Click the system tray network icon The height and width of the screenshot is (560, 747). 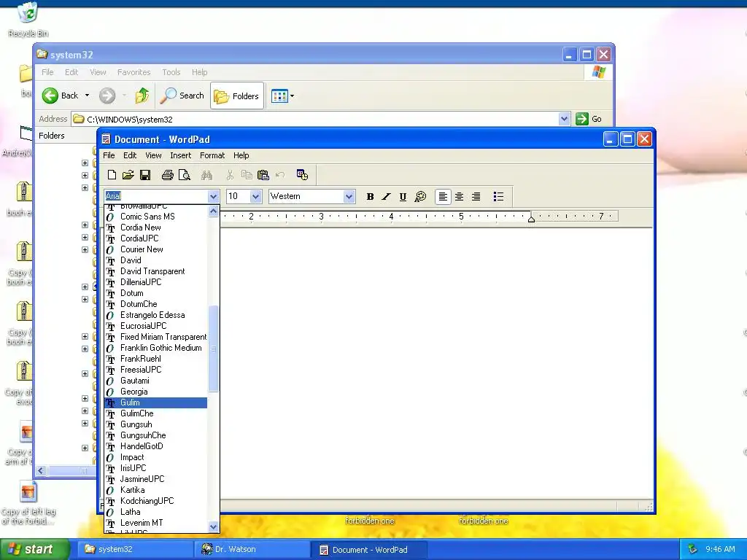click(693, 550)
